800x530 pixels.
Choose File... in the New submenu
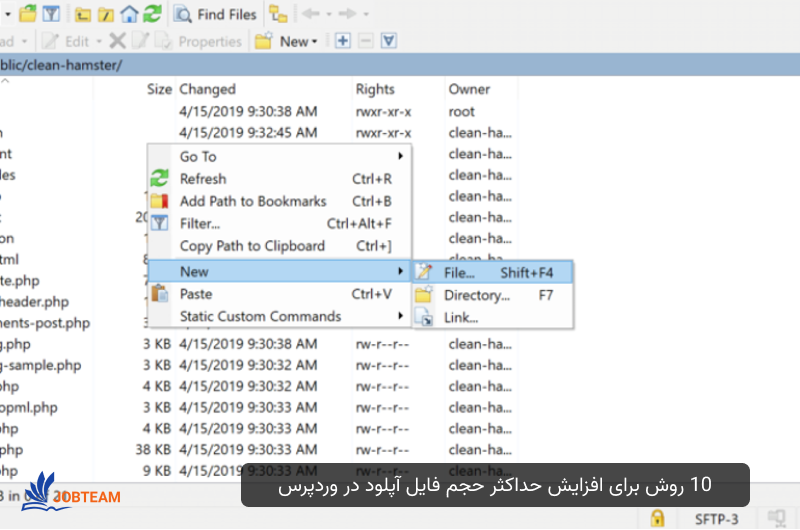point(493,273)
